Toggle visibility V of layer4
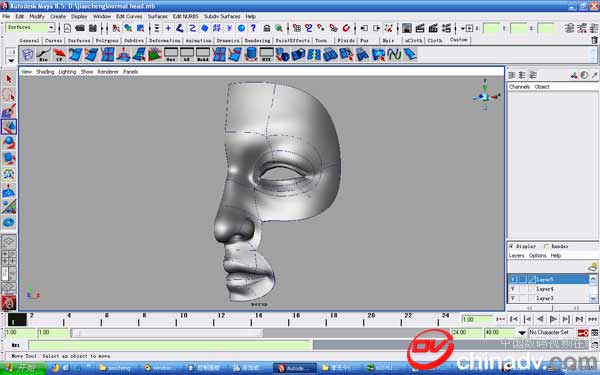The width and height of the screenshot is (600, 375). (513, 289)
